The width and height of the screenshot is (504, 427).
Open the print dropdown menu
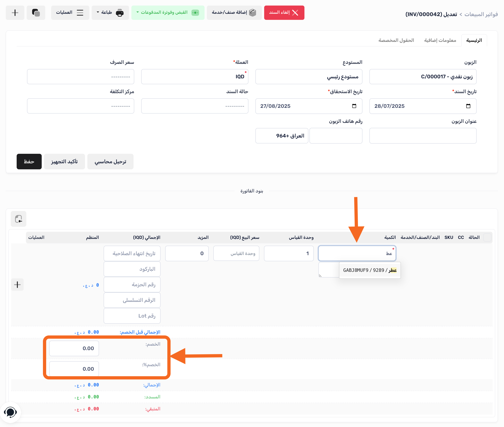coord(110,13)
